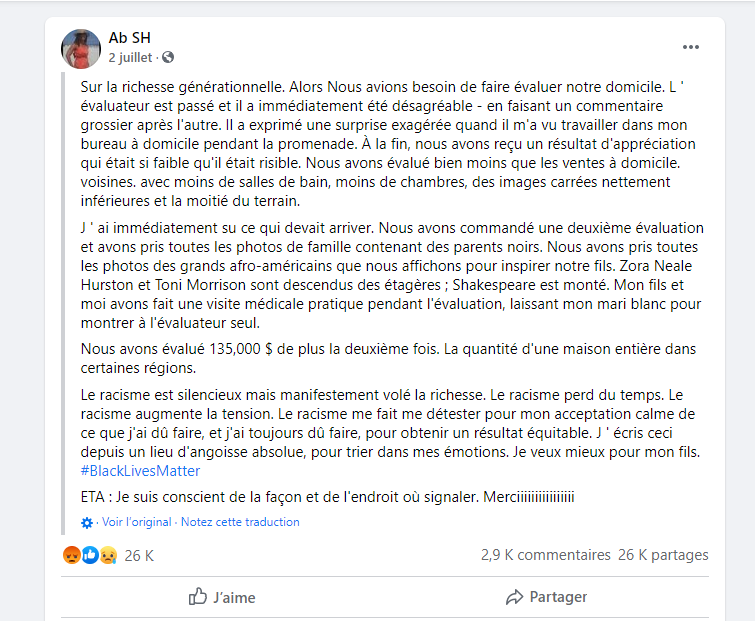Click Voir l'original link
755x621 pixels.
[x=137, y=522]
